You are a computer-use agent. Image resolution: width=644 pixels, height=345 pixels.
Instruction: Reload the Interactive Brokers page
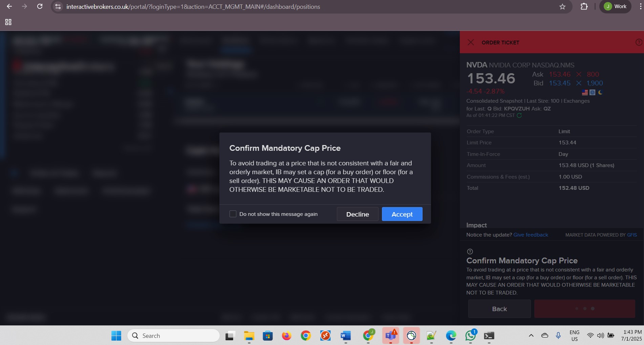pos(40,6)
